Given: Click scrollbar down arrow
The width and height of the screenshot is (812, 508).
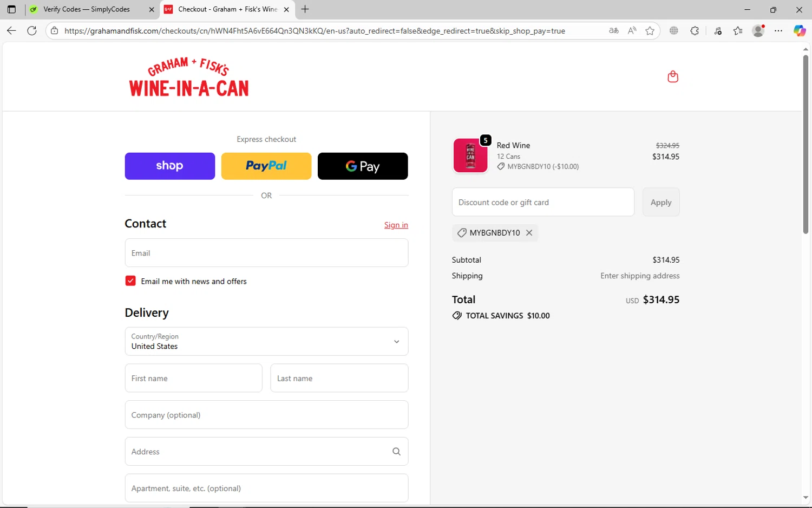Looking at the screenshot, I should point(806,498).
